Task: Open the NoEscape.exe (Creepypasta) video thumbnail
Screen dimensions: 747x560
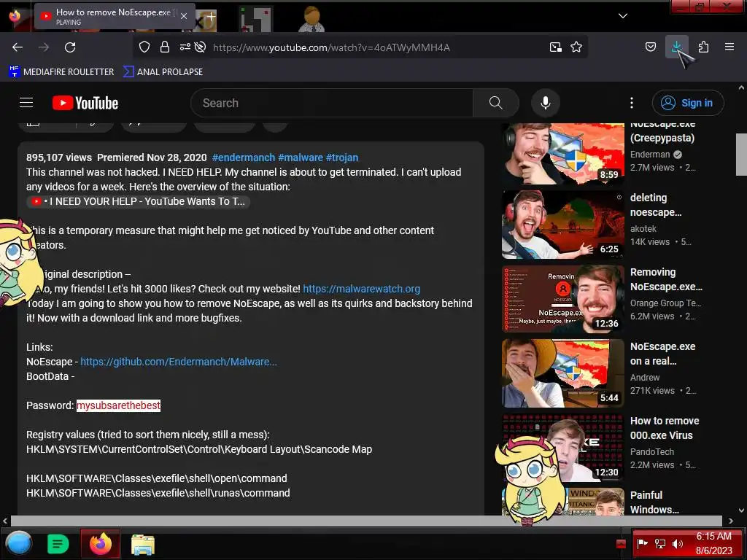Action: tap(562, 154)
